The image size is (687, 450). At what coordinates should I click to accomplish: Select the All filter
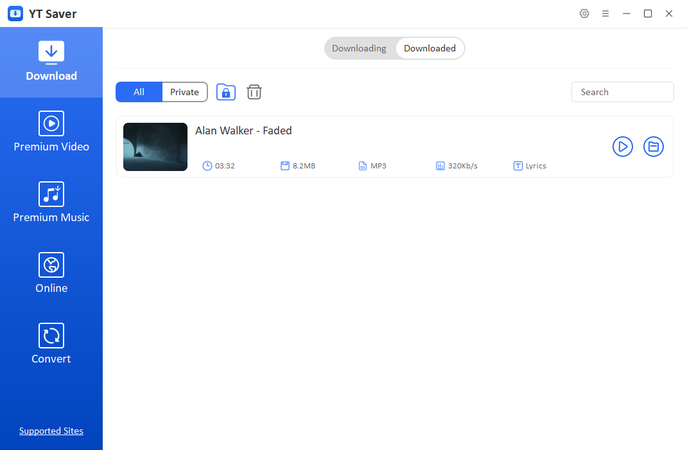pos(139,92)
